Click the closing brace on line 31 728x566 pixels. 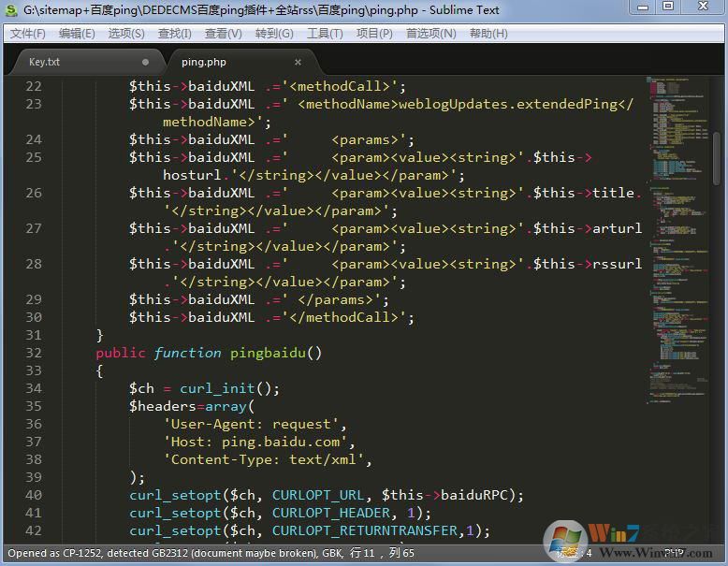[x=99, y=335]
